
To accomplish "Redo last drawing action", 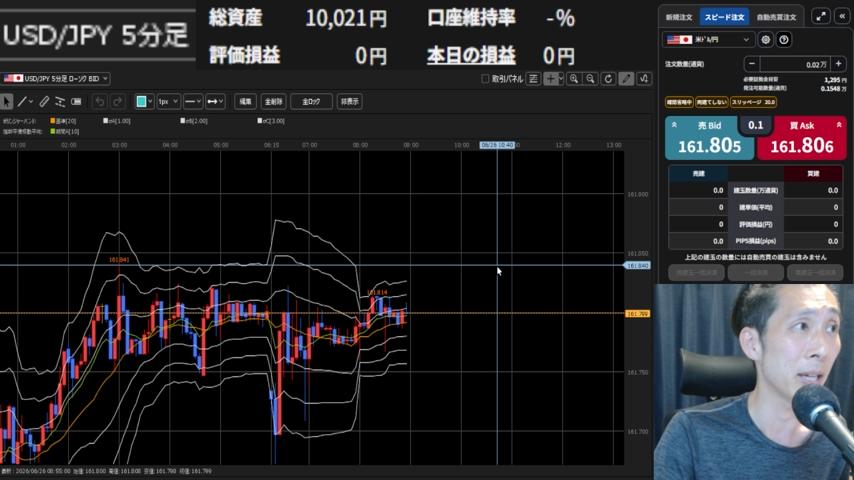I will [x=117, y=101].
